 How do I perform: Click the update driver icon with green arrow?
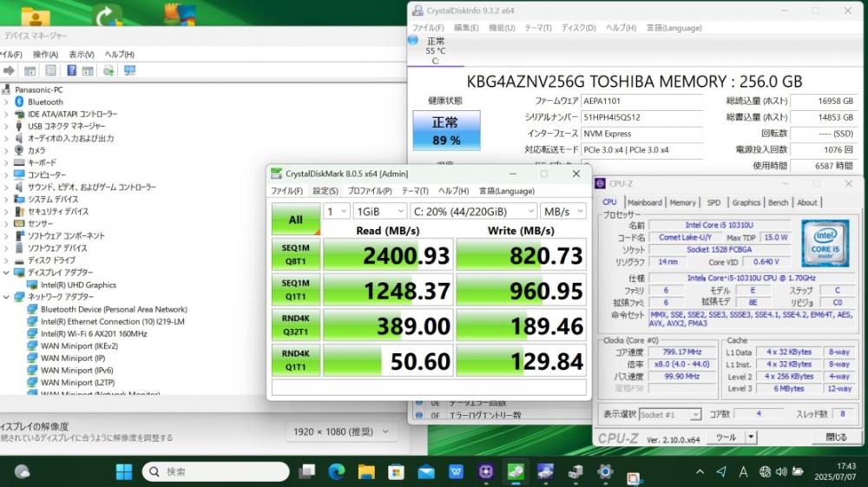click(108, 70)
